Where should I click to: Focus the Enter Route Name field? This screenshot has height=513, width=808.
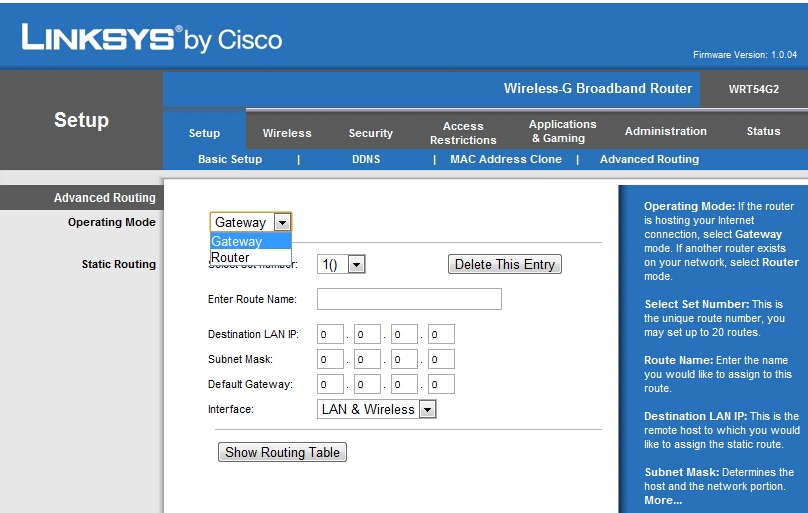pyautogui.click(x=409, y=299)
